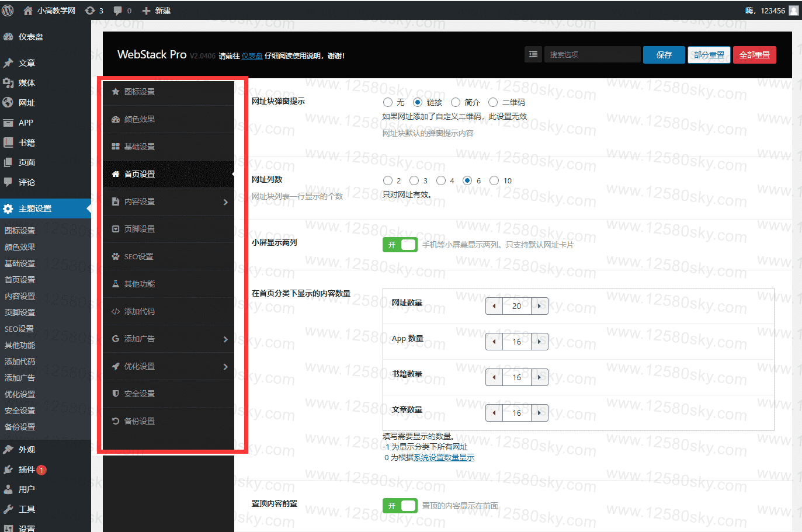Expand the 添加广告 chevron
Image resolution: width=802 pixels, height=532 pixels.
click(225, 339)
